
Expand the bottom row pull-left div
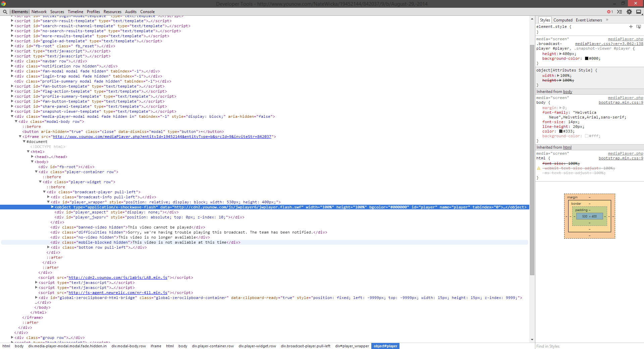48,247
